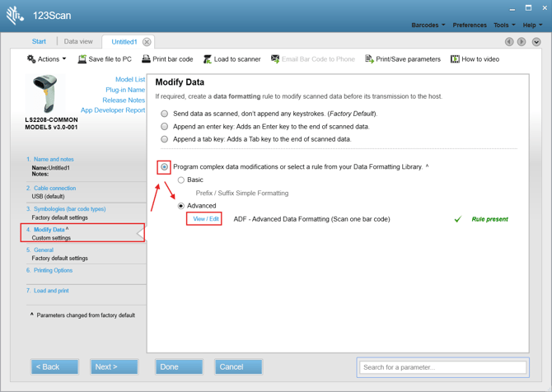Expand the Tools dropdown menu

tap(503, 26)
